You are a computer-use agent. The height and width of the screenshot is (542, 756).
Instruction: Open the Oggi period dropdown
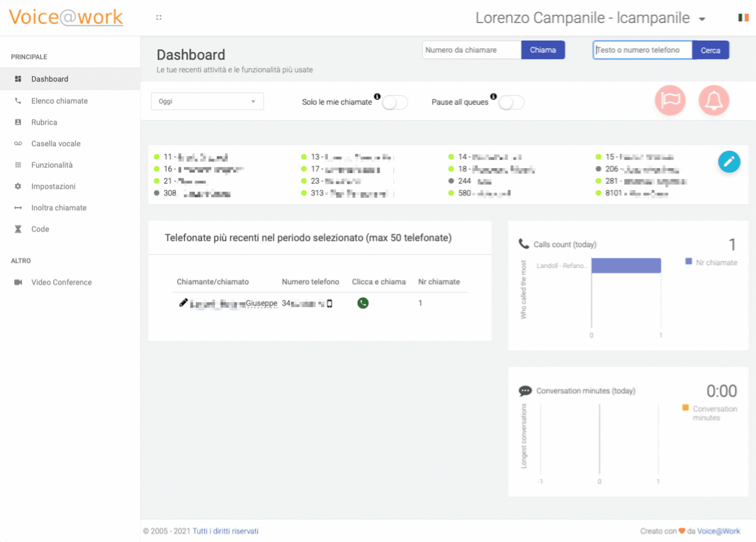207,101
